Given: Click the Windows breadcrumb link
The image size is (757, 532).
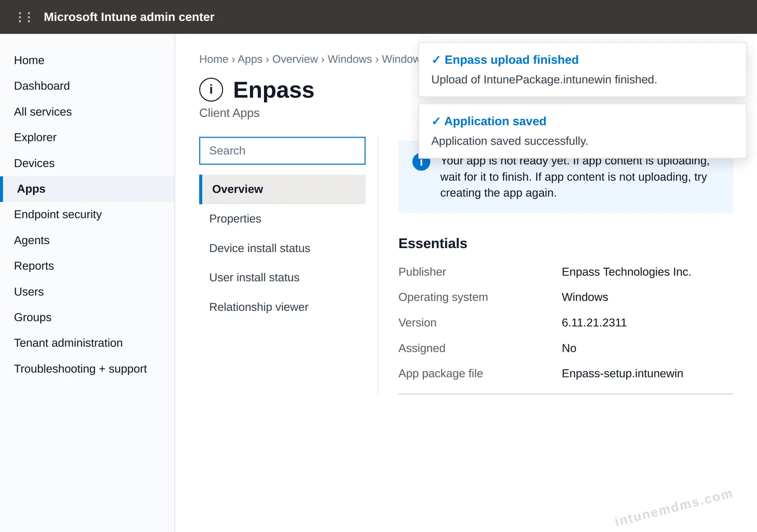Looking at the screenshot, I should tap(350, 59).
